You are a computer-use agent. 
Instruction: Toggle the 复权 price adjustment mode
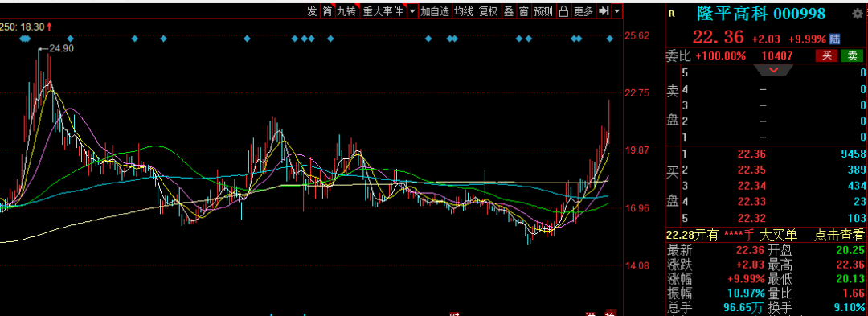(489, 11)
